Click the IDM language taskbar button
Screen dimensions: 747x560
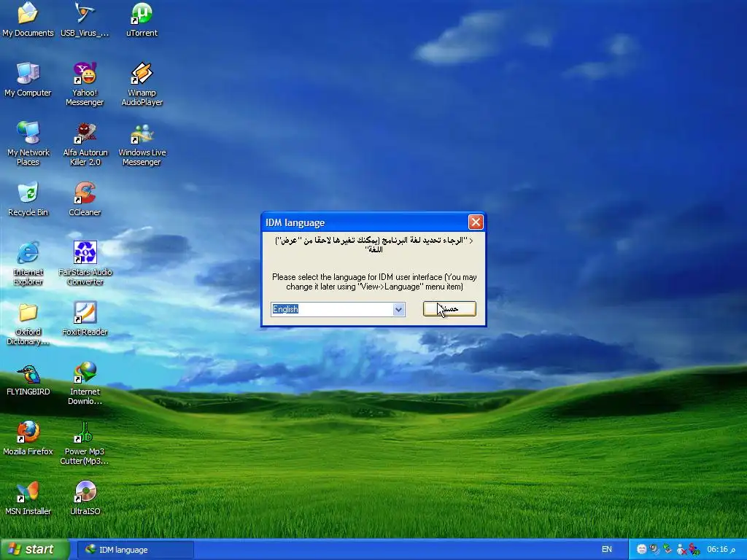click(135, 550)
